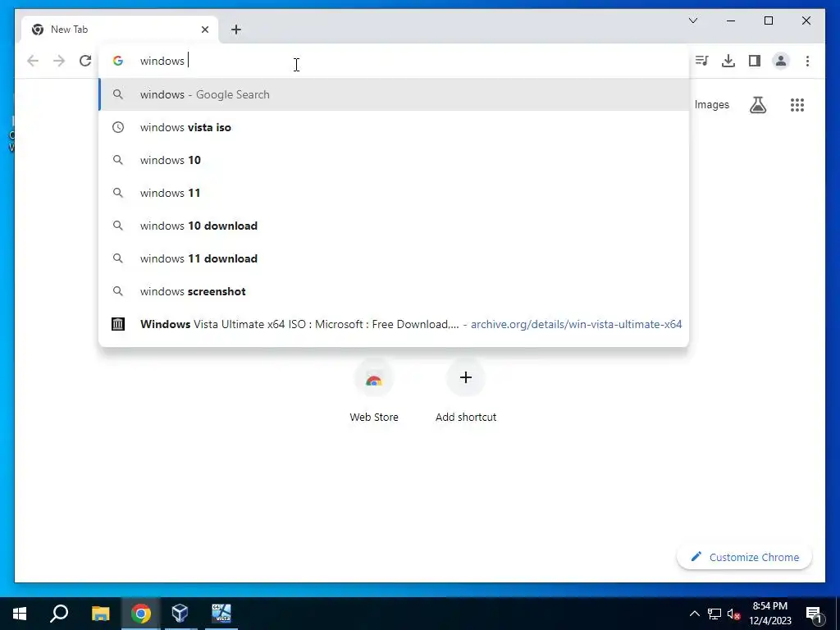840x630 pixels.
Task: Click the Chrome back arrow
Action: [33, 61]
